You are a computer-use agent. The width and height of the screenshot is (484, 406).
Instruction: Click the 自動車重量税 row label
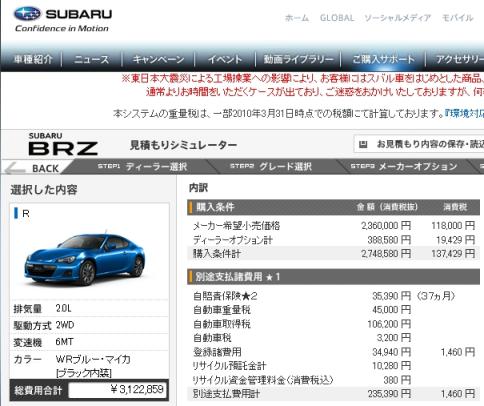pos(222,310)
